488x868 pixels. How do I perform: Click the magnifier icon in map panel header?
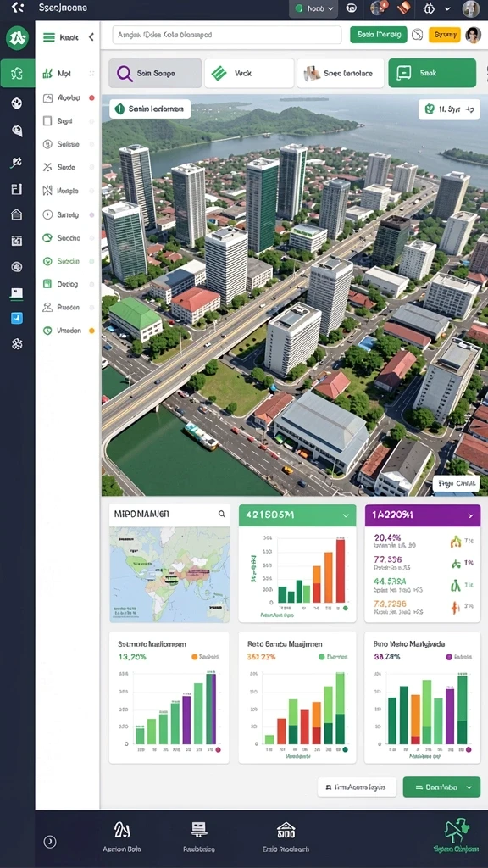pyautogui.click(x=222, y=515)
